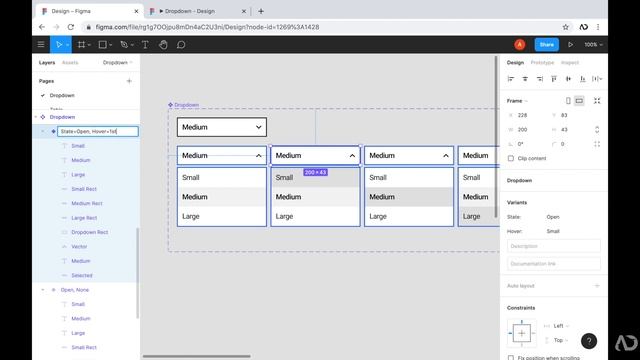Add a new page with plus icon
The width and height of the screenshot is (640, 360).
click(x=129, y=81)
